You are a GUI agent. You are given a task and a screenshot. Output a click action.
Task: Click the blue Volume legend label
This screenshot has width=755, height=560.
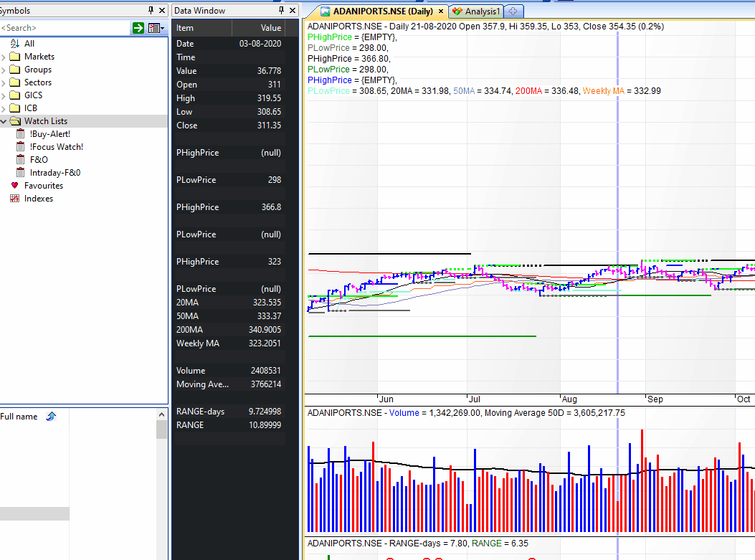(x=404, y=413)
